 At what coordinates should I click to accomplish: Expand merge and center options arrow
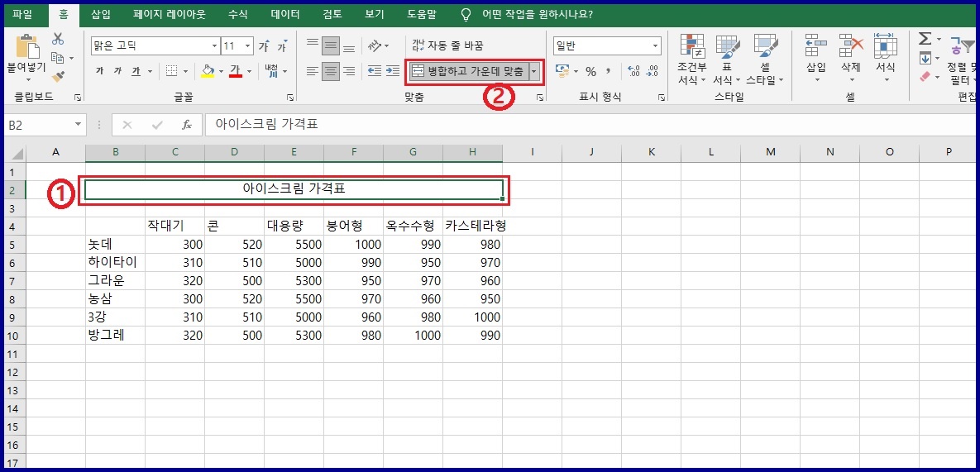coord(533,71)
